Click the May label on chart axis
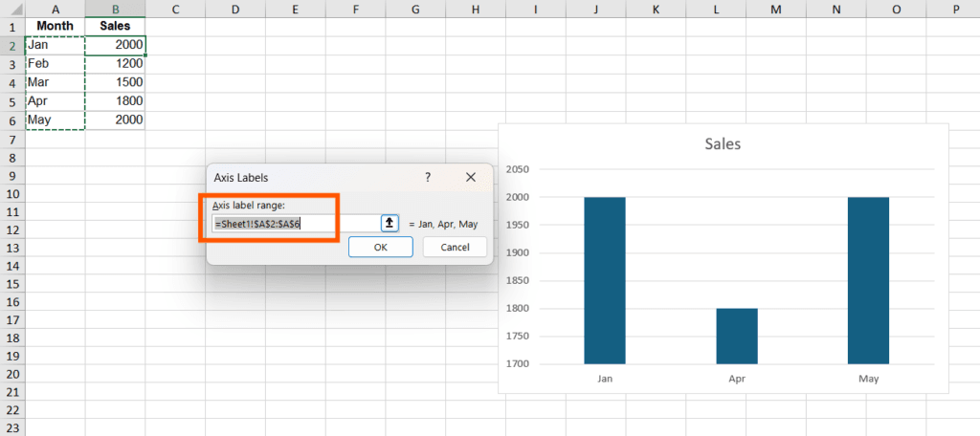This screenshot has height=436, width=980. pos(869,379)
